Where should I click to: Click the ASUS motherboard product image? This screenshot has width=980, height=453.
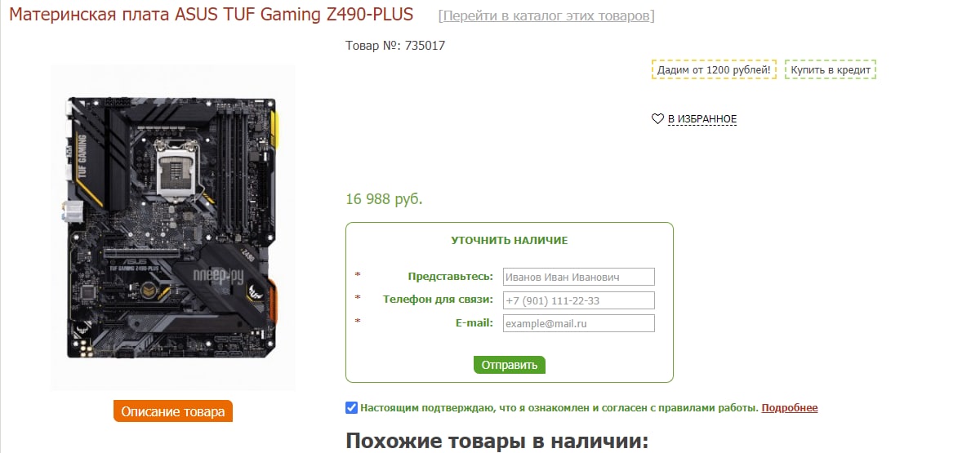coord(173,227)
